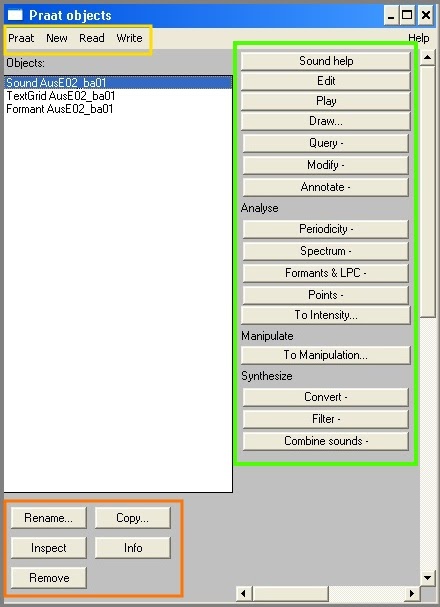Click the vertical scrollbar down arrow

(428, 578)
